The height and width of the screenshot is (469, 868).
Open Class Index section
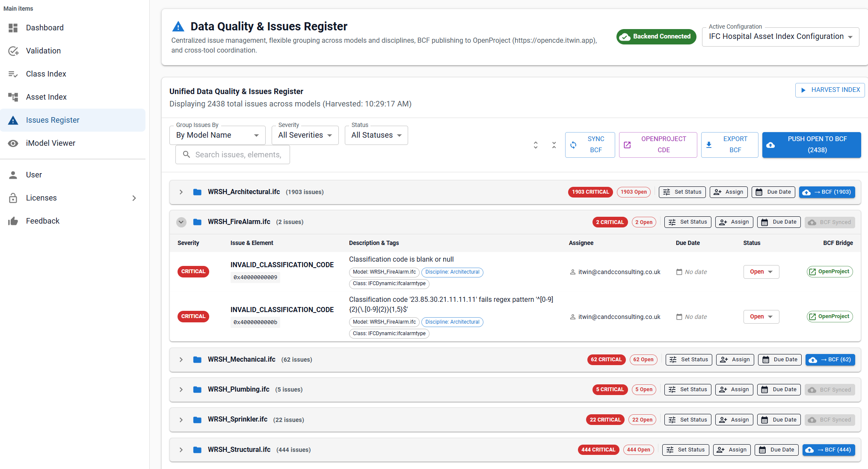(73, 74)
